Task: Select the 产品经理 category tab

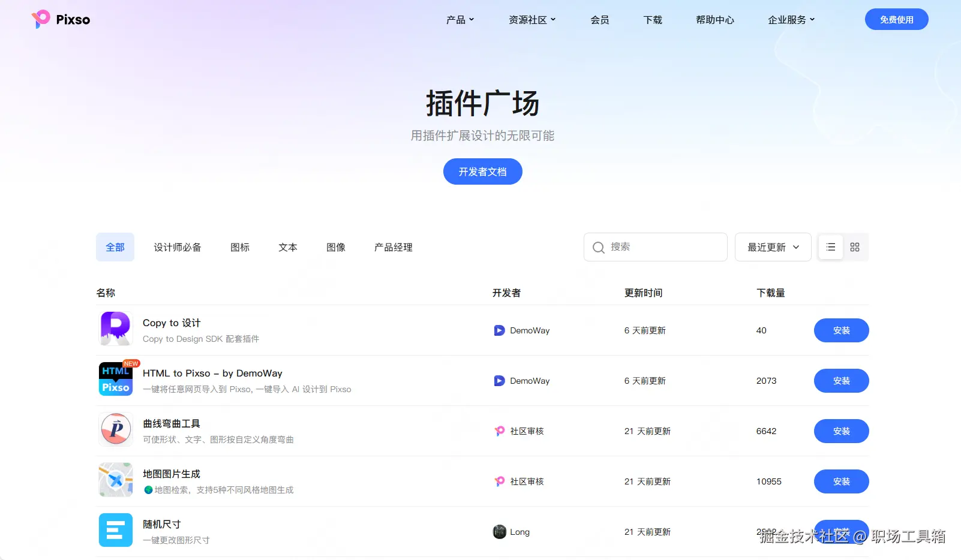Action: 394,247
